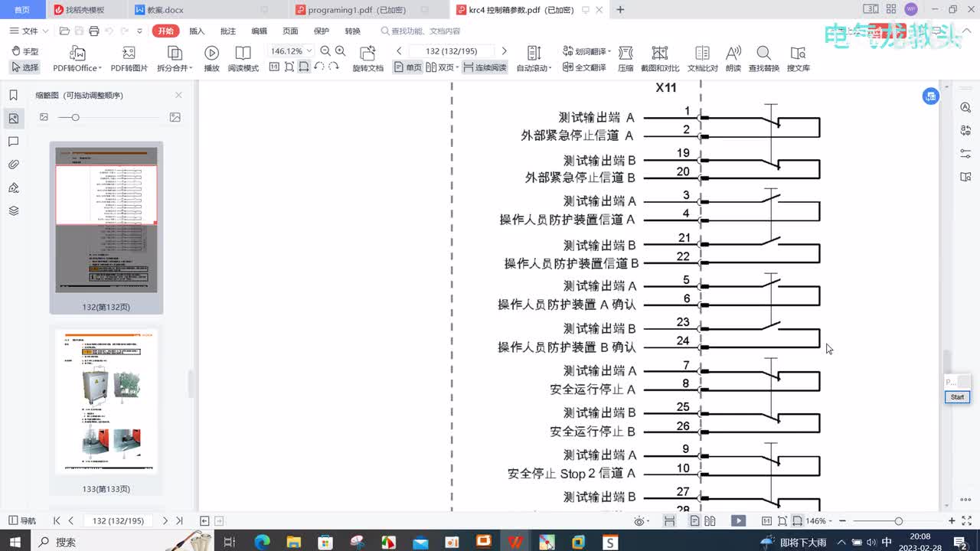Go to the next page arrow in toolbar

(x=504, y=51)
